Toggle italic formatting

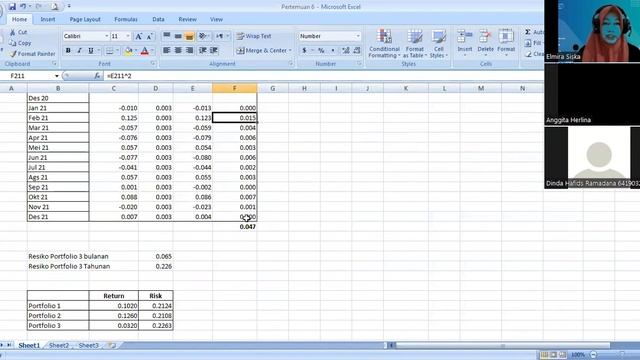(79, 51)
